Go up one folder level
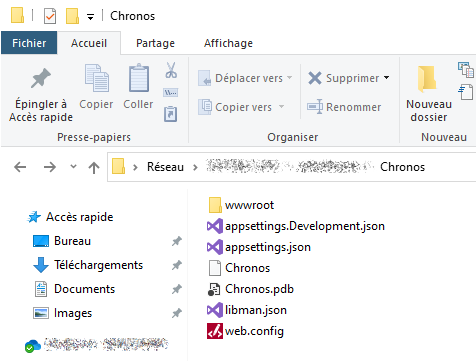Screen dimensions: 476x361 94,167
